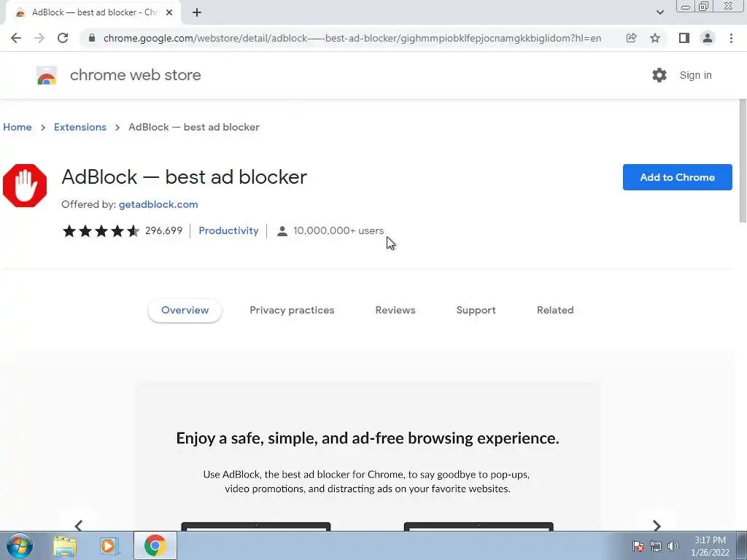The width and height of the screenshot is (747, 560).
Task: Switch to the Overview tab
Action: [185, 311]
